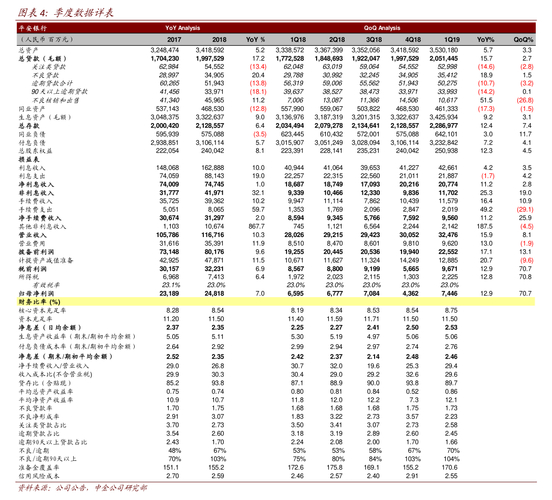Screen dimensions: 552x500
Task: Click the '867.7' YoY % value
Action: 256,226
